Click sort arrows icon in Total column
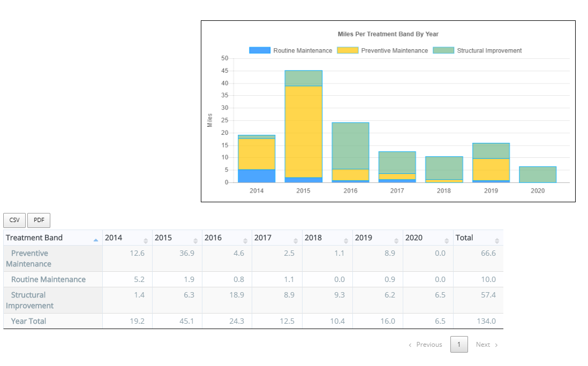Image resolution: width=588 pixels, height=366 pixels. point(497,241)
